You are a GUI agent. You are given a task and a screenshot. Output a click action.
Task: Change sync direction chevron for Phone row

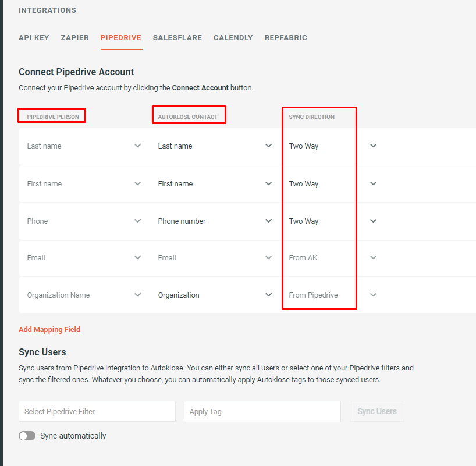click(x=374, y=221)
